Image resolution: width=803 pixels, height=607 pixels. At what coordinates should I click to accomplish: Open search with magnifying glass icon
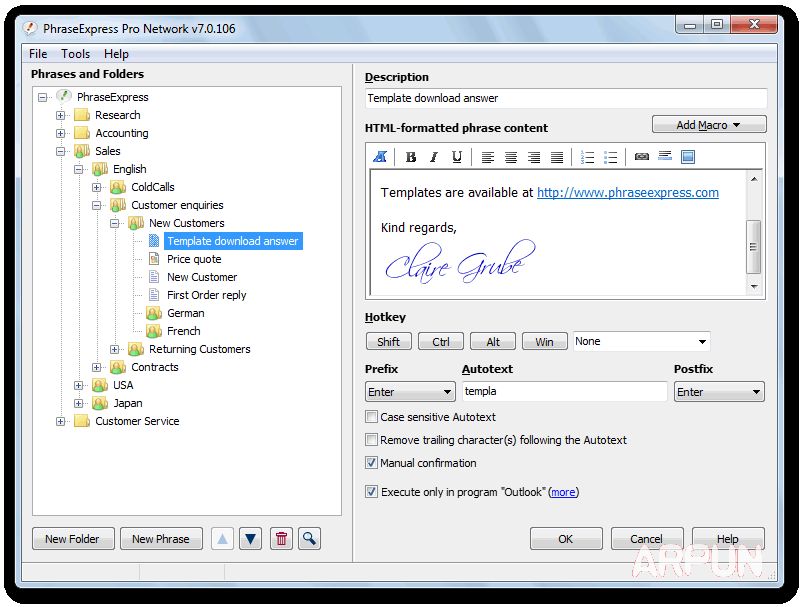coord(310,539)
